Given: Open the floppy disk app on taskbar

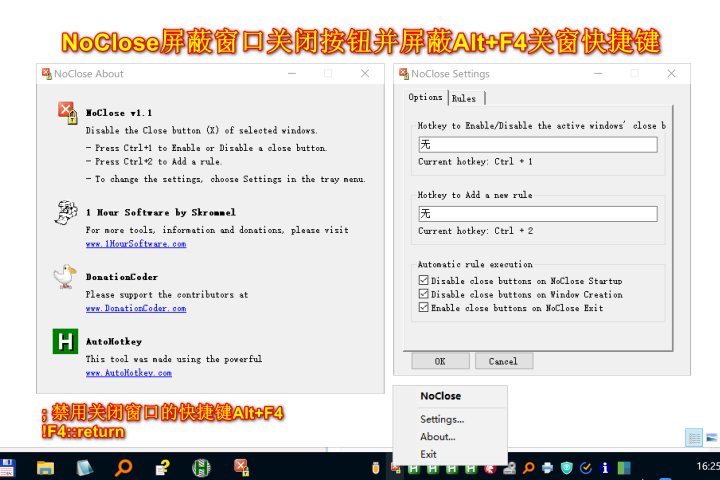Looking at the screenshot, I should 6,468.
